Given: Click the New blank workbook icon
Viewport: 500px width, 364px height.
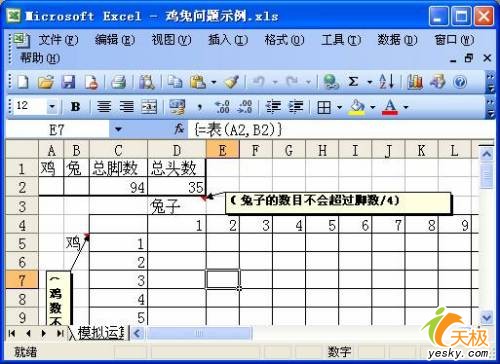Looking at the screenshot, I should 23,81.
